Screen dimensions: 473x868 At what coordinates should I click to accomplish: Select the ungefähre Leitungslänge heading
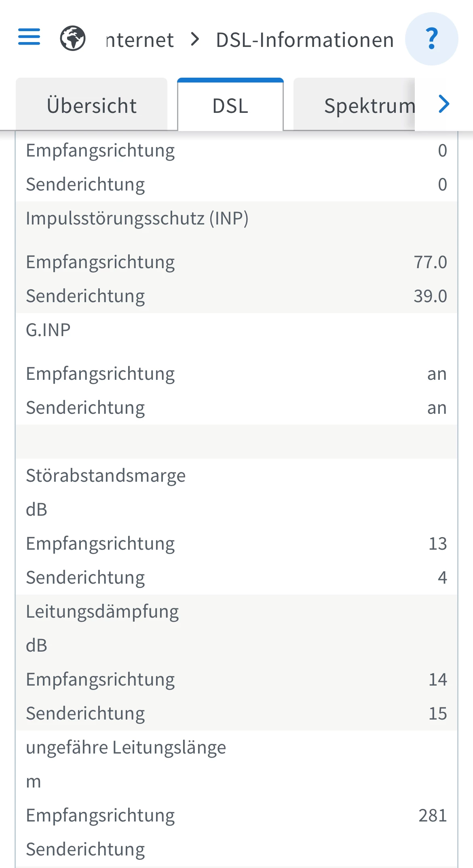(x=126, y=747)
